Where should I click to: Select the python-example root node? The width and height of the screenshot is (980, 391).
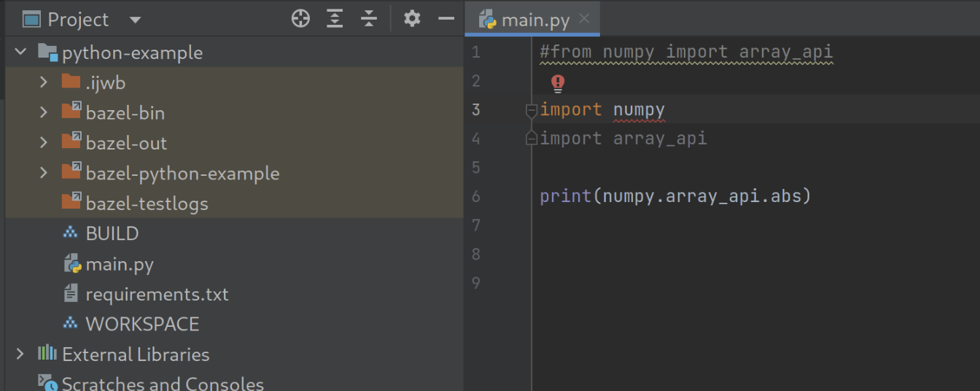(133, 53)
